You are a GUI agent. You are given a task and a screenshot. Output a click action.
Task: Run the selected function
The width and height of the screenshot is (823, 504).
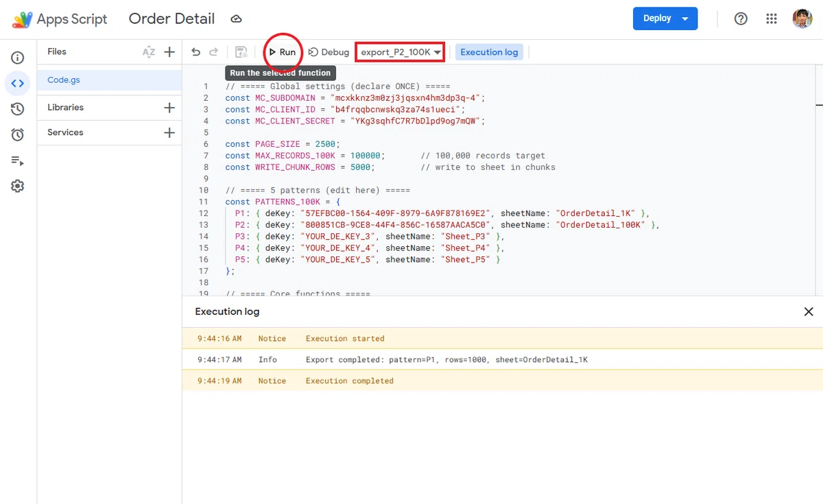pyautogui.click(x=283, y=52)
